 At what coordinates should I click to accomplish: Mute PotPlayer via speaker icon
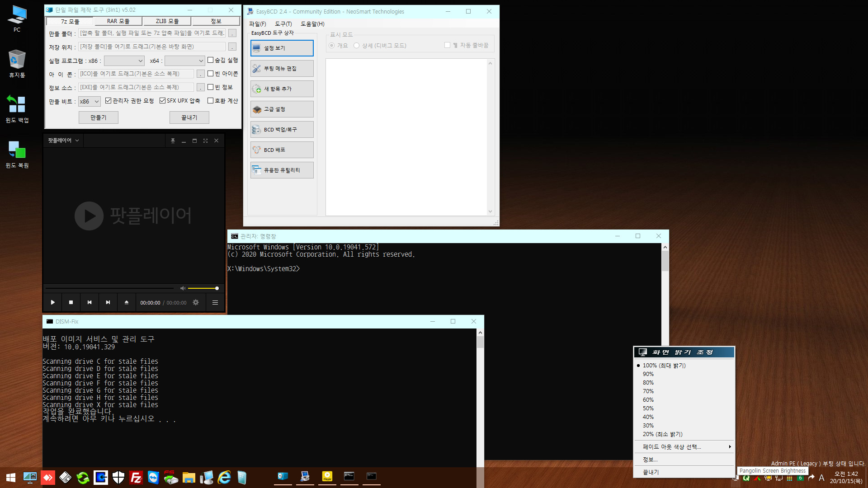click(183, 288)
